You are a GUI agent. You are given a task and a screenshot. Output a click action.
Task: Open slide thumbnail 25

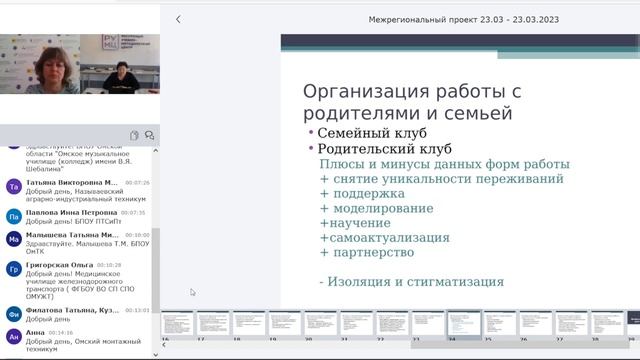click(500, 324)
